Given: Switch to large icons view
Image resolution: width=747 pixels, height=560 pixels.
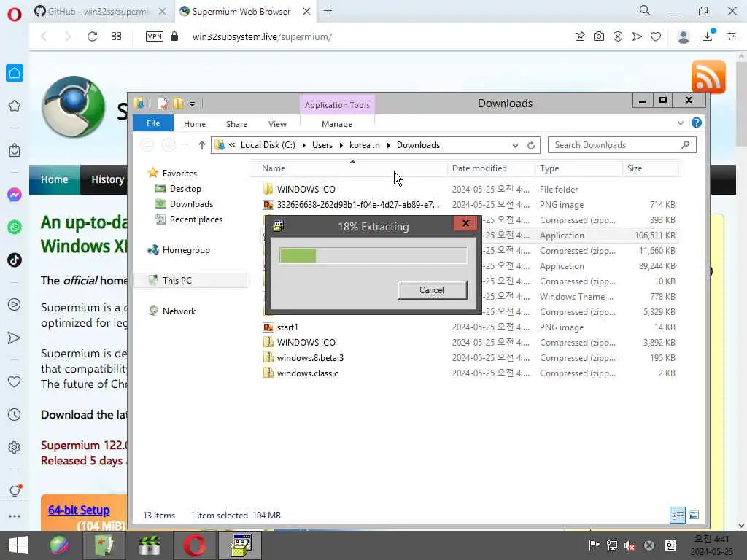Looking at the screenshot, I should tap(694, 515).
